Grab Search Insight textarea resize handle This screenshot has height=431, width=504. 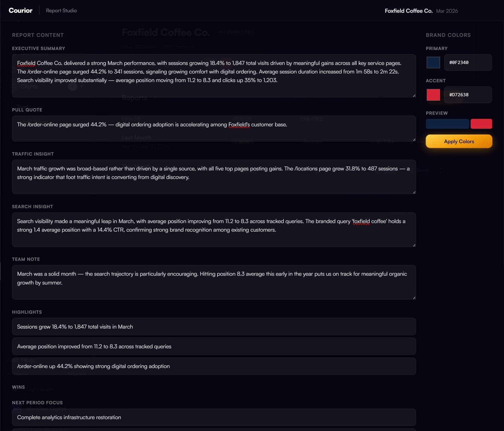pos(414,245)
